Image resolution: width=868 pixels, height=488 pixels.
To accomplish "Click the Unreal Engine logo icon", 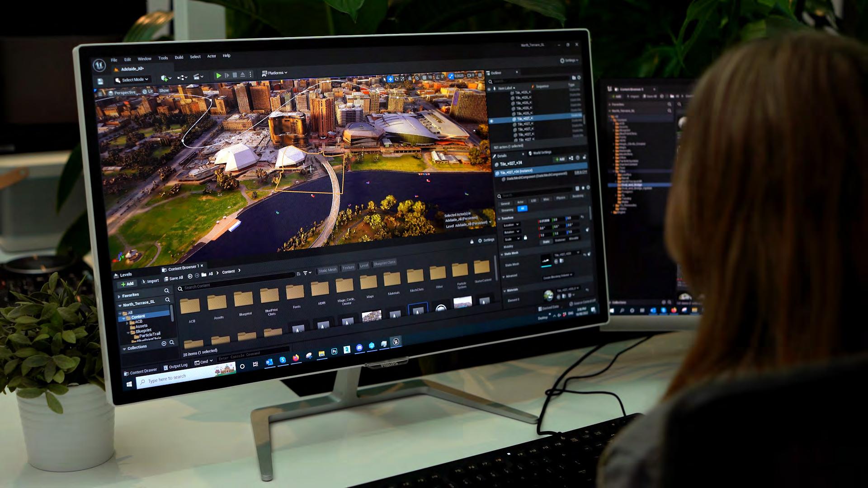I will (99, 65).
